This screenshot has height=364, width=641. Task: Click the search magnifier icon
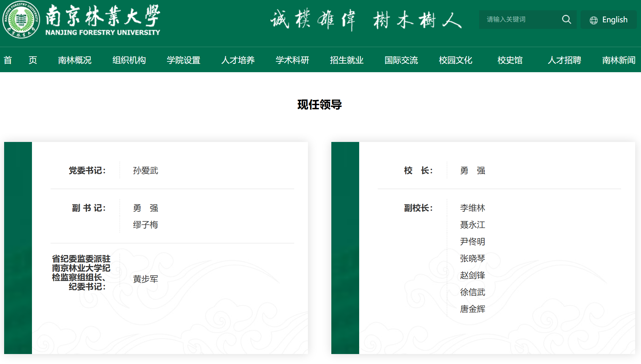pyautogui.click(x=566, y=20)
